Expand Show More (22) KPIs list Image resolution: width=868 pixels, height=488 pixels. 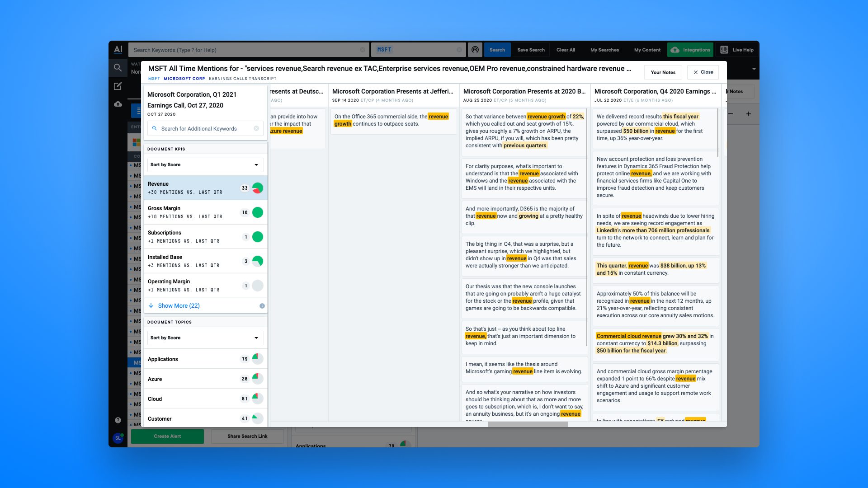(179, 306)
